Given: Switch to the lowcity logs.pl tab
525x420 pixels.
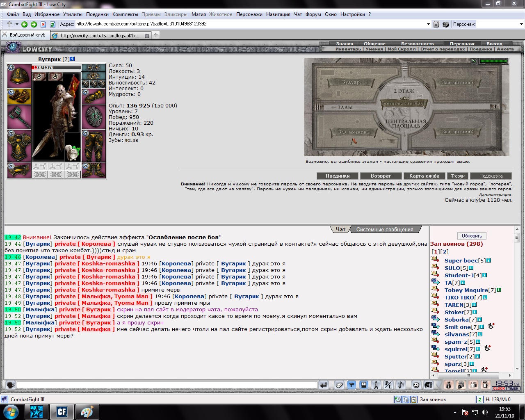Looking at the screenshot, I should [x=100, y=36].
